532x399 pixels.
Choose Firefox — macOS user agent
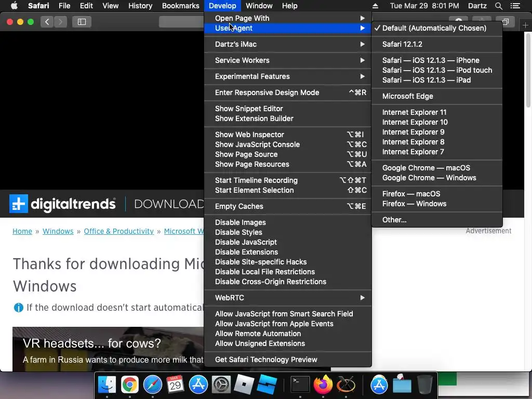click(x=437, y=194)
